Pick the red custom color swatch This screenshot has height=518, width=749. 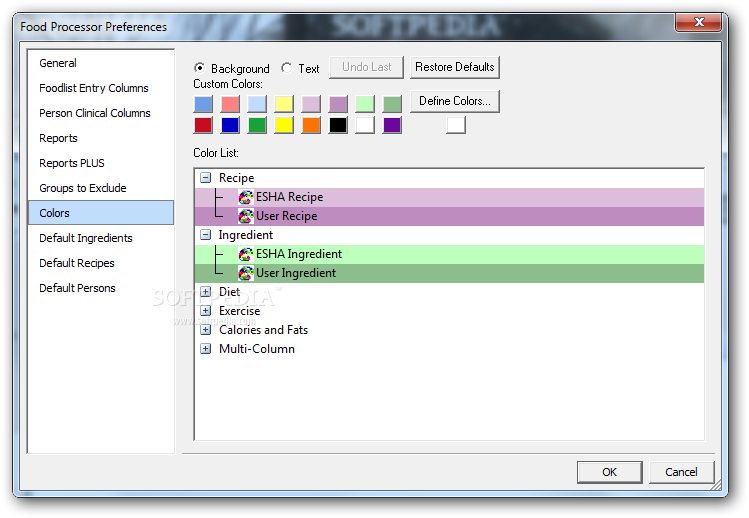coord(203,125)
